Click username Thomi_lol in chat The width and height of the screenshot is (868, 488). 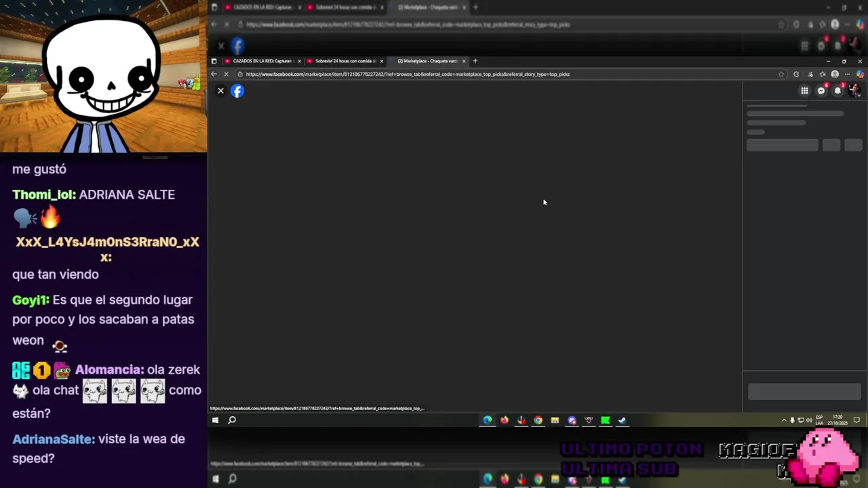pyautogui.click(x=43, y=195)
